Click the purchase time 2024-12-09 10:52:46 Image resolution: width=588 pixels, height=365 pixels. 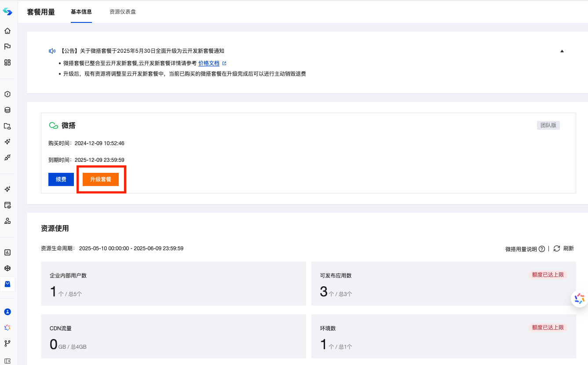[99, 143]
